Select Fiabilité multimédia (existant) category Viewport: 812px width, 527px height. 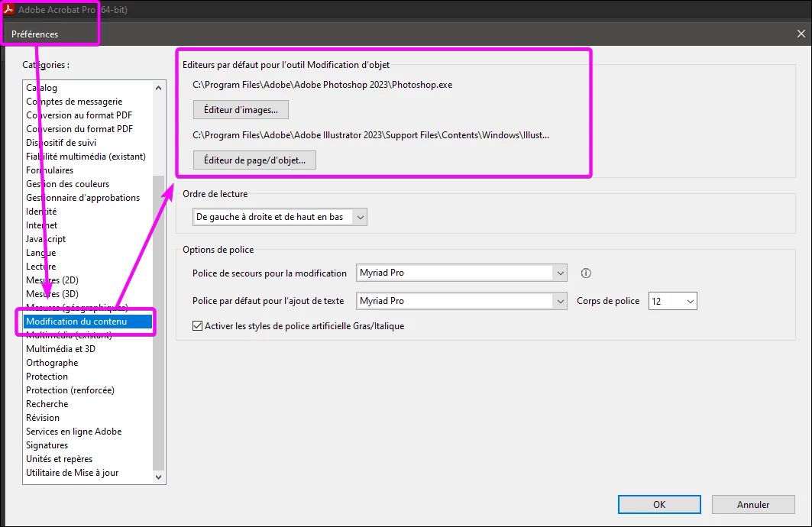click(88, 157)
